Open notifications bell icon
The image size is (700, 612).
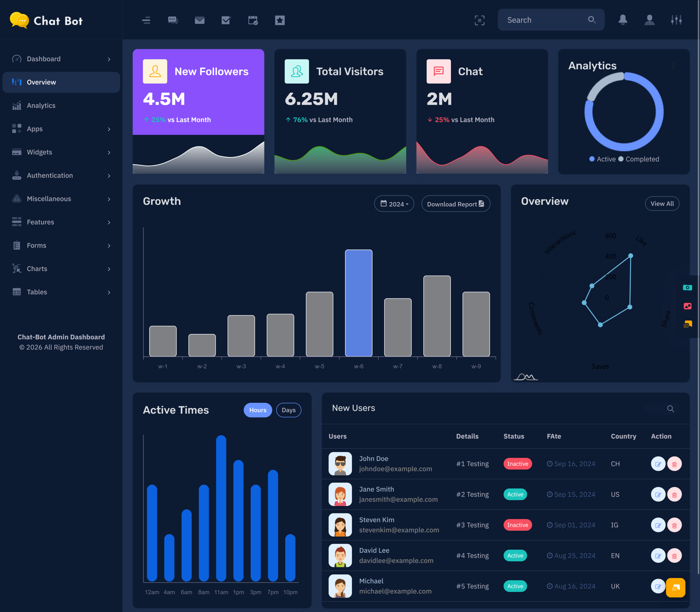click(623, 20)
